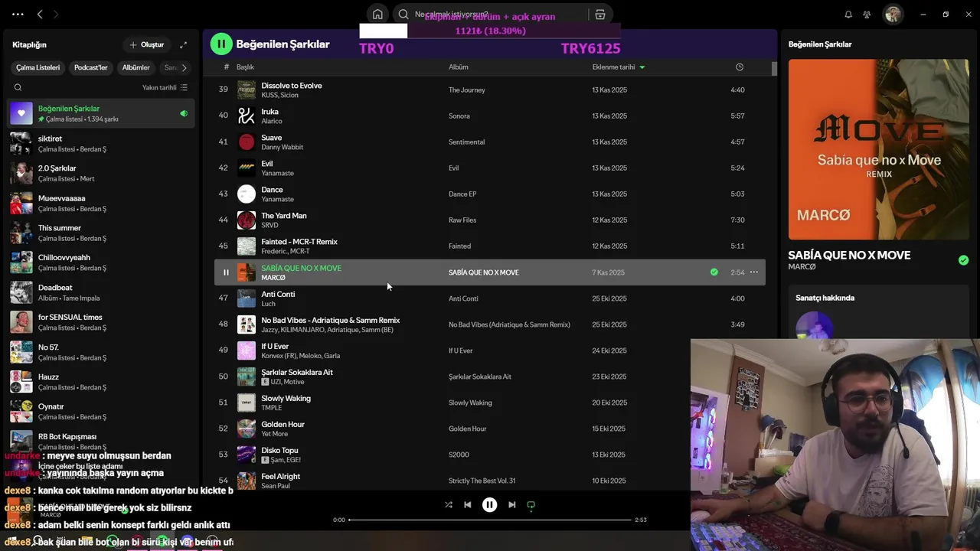Go back with the left arrow

(x=40, y=15)
